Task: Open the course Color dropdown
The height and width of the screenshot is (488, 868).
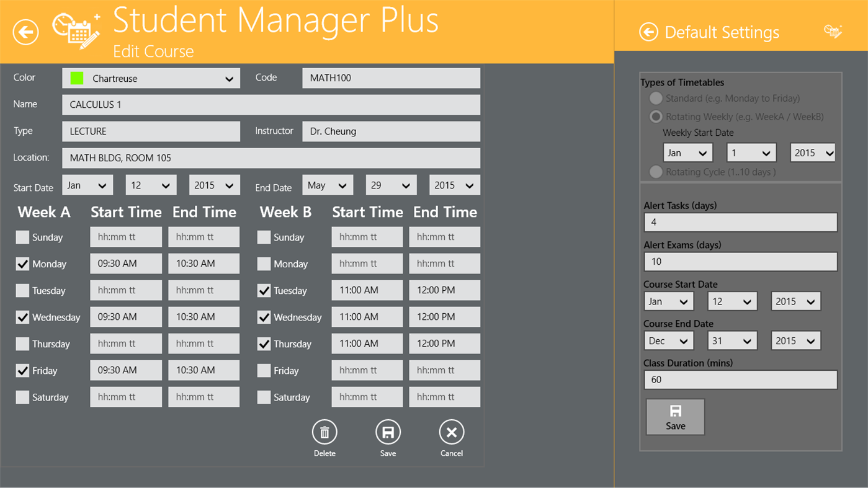Action: click(151, 78)
